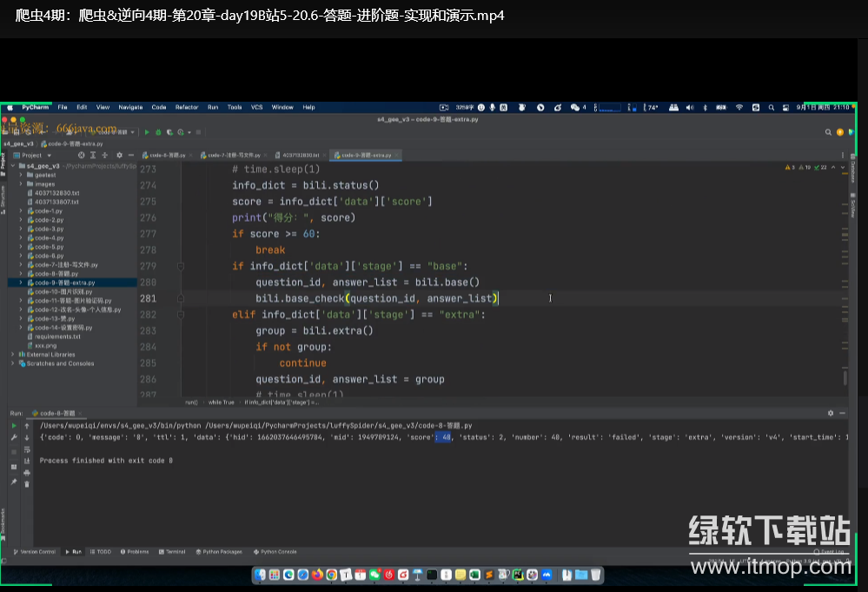Viewport: 868px width, 592px height.
Task: Toggle the fold marker at line 279
Action: coord(181,266)
